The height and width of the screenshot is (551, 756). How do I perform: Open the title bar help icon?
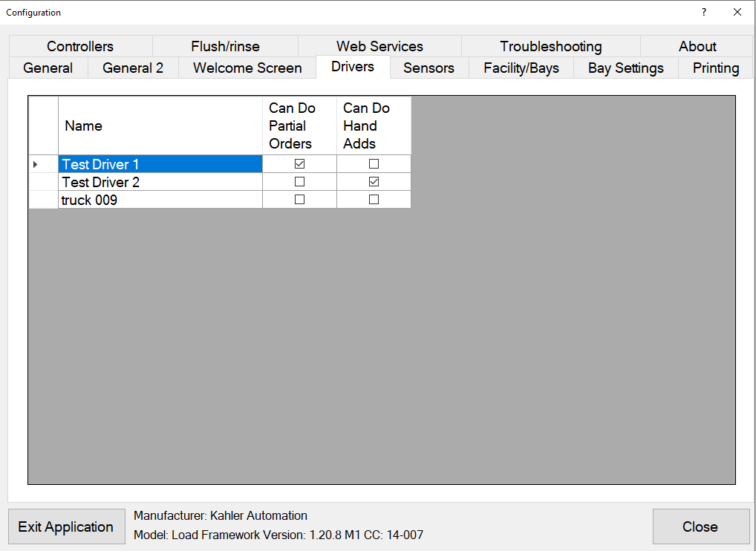[x=703, y=12]
